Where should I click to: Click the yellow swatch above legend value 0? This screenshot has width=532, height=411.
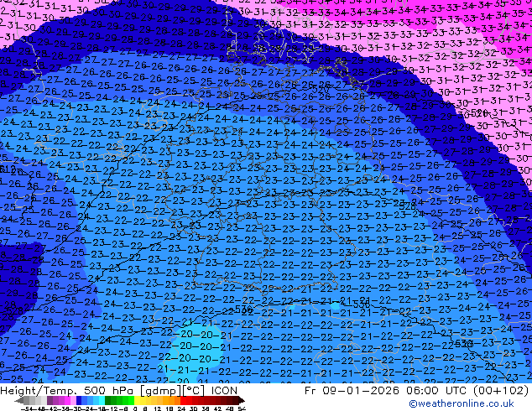point(137,400)
